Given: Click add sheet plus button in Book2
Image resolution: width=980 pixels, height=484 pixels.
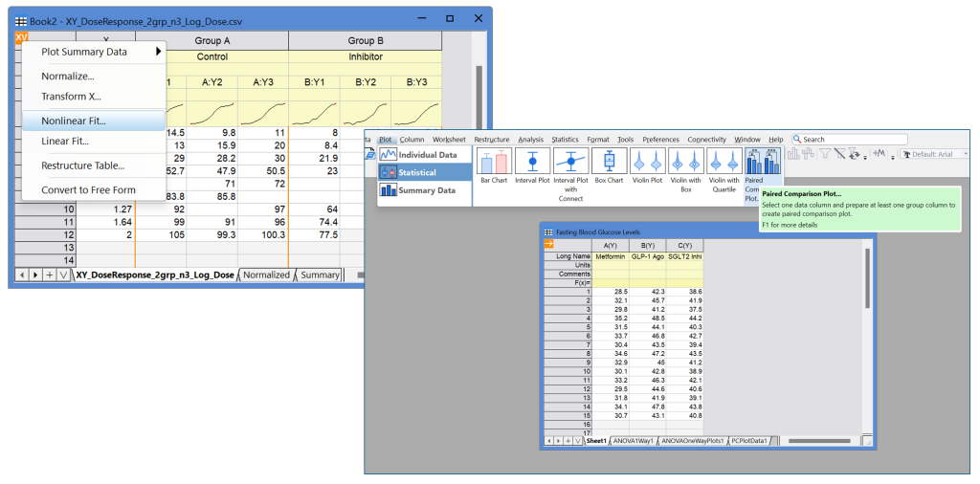Looking at the screenshot, I should coord(49,275).
